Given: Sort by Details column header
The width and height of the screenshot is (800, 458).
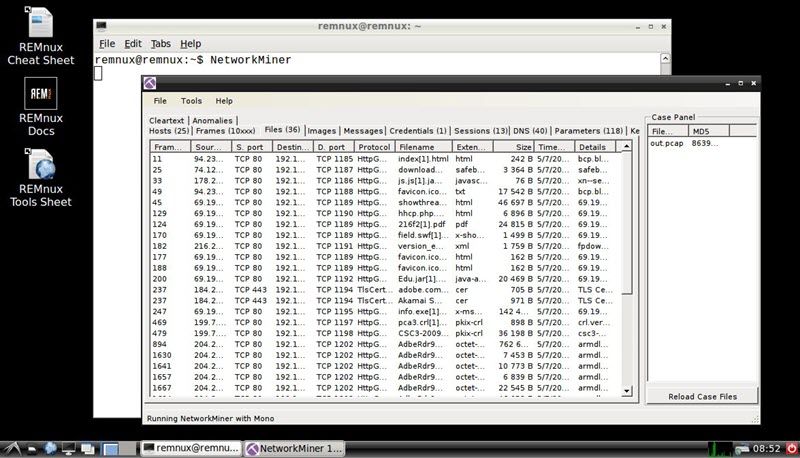Looking at the screenshot, I should (x=595, y=147).
